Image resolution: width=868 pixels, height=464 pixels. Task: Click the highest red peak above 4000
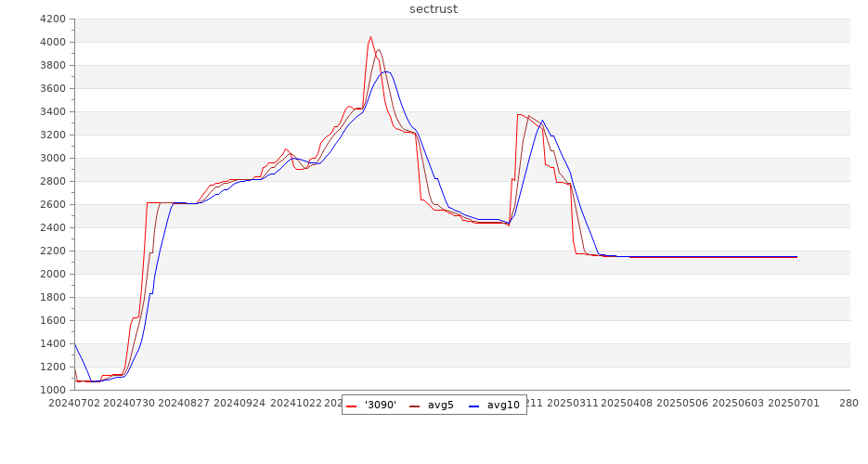coord(371,37)
